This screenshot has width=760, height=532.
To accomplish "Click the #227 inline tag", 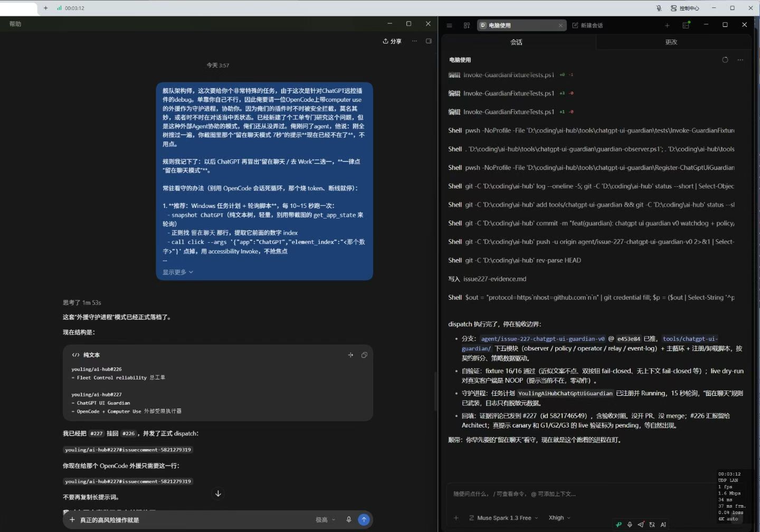I will [x=96, y=434].
